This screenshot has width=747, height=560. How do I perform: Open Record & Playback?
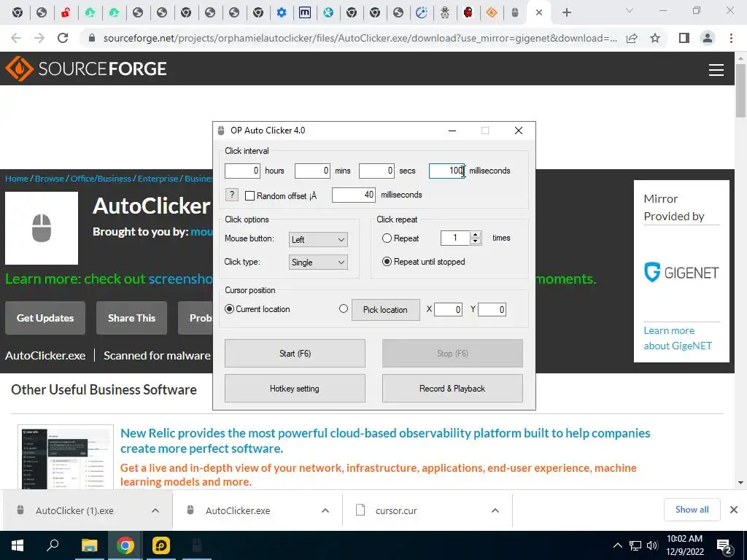(452, 389)
